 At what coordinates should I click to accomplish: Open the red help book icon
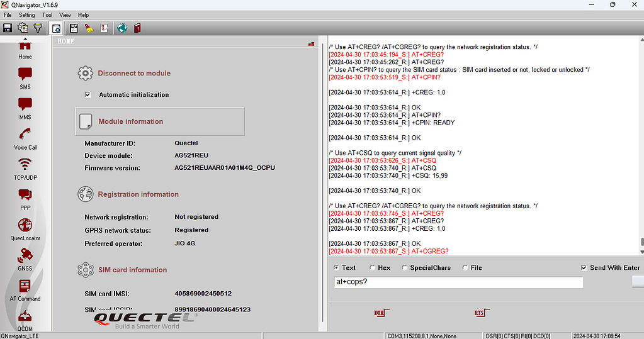click(138, 28)
